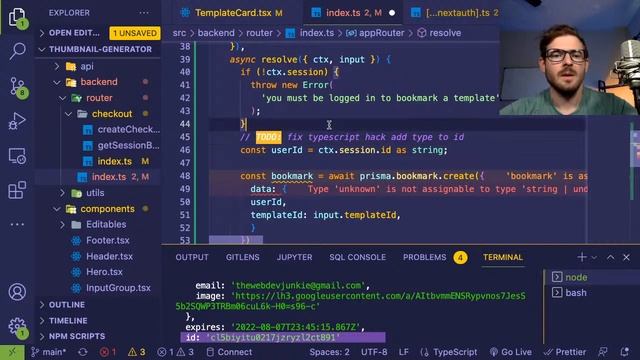Open the Run and Debug view
This screenshot has width=640, height=360.
pos(17,121)
